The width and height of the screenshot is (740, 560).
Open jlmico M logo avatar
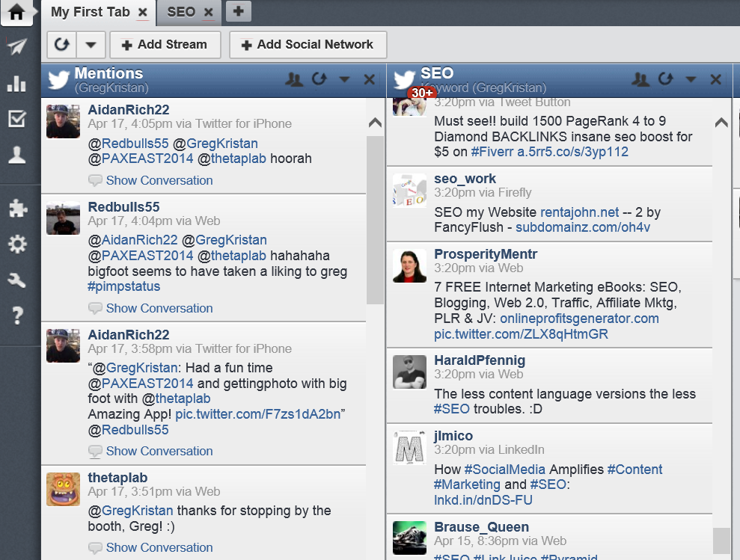[x=409, y=448]
